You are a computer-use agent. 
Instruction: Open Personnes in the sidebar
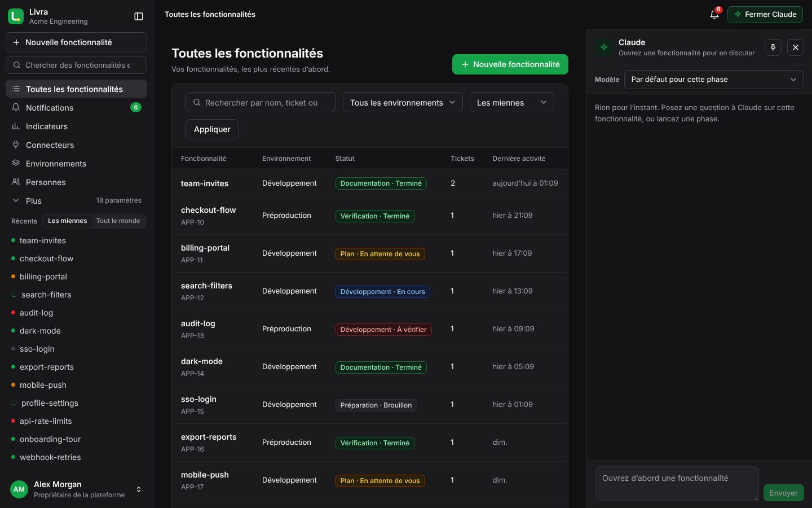pyautogui.click(x=76, y=182)
